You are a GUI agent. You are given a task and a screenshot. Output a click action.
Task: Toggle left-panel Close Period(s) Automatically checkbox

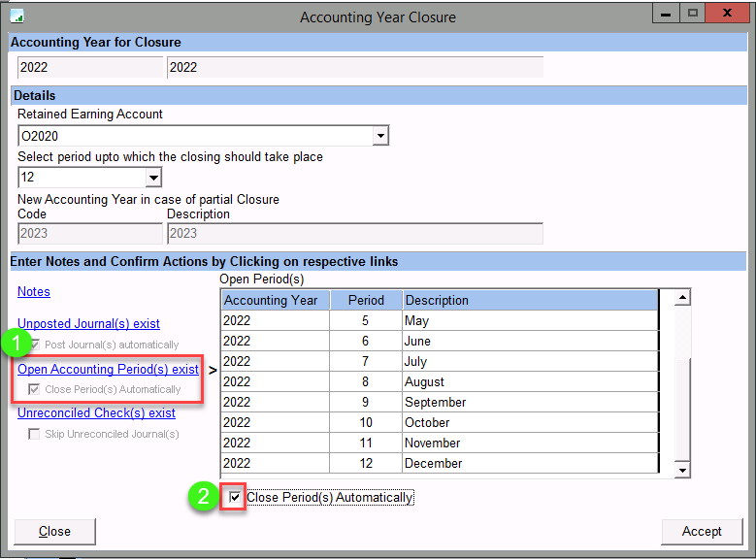(35, 389)
